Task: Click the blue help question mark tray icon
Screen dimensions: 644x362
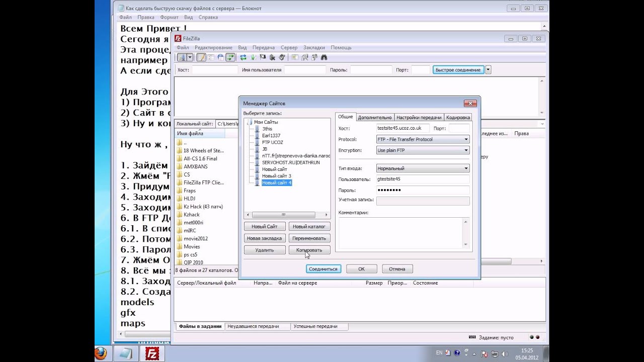Action: 457,353
